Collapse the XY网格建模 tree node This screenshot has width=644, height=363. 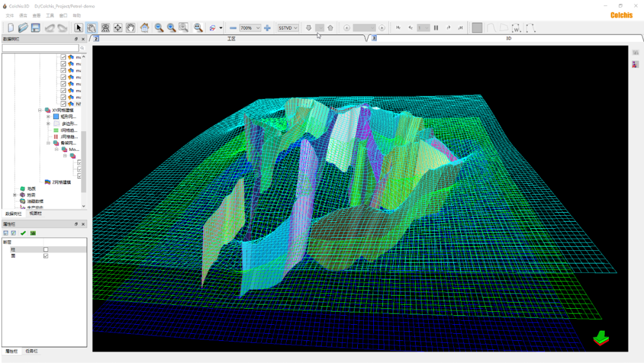(x=40, y=110)
